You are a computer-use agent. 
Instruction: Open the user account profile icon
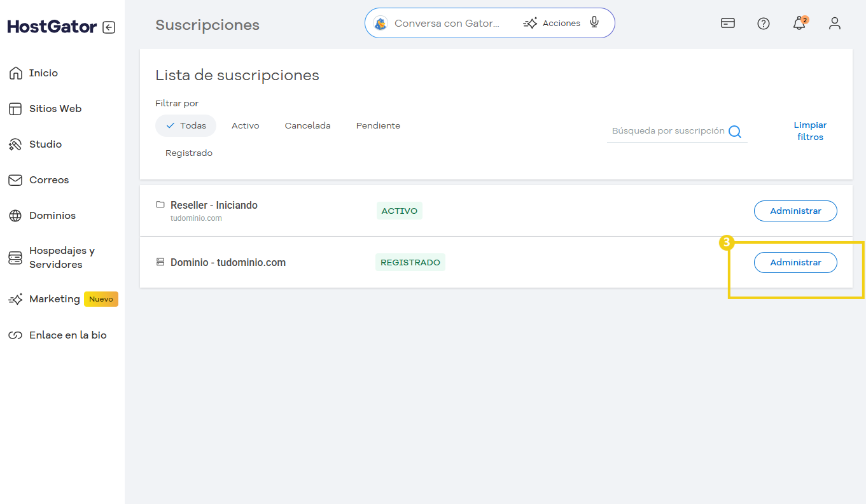click(x=835, y=24)
